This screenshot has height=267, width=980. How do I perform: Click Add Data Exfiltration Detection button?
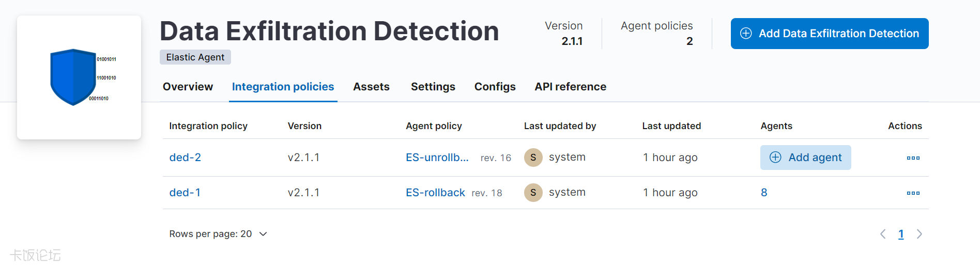coord(829,34)
